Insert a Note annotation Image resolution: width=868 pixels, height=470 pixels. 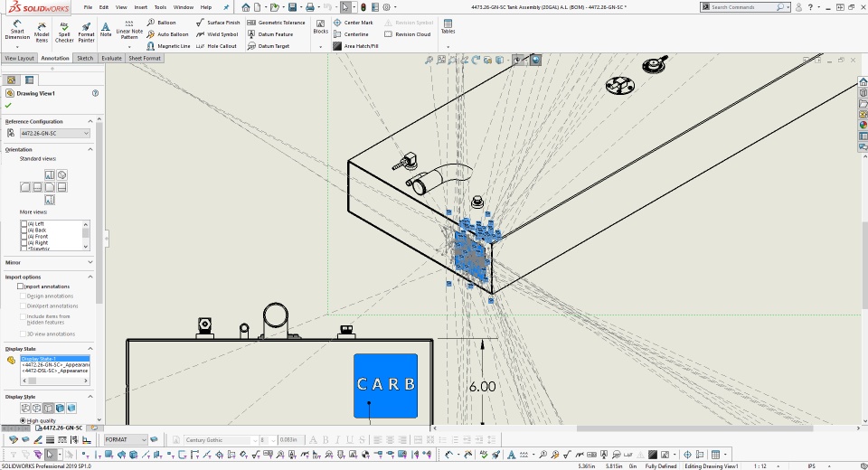[105, 29]
